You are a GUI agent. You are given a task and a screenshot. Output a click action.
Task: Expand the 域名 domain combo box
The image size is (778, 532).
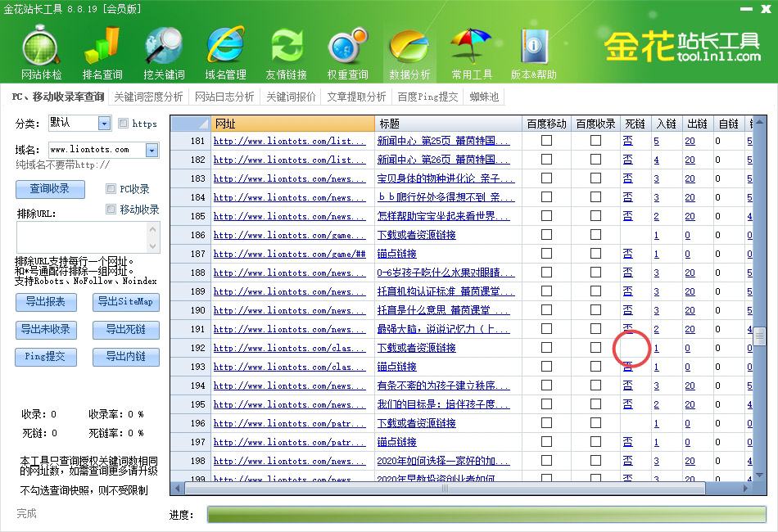pyautogui.click(x=151, y=150)
